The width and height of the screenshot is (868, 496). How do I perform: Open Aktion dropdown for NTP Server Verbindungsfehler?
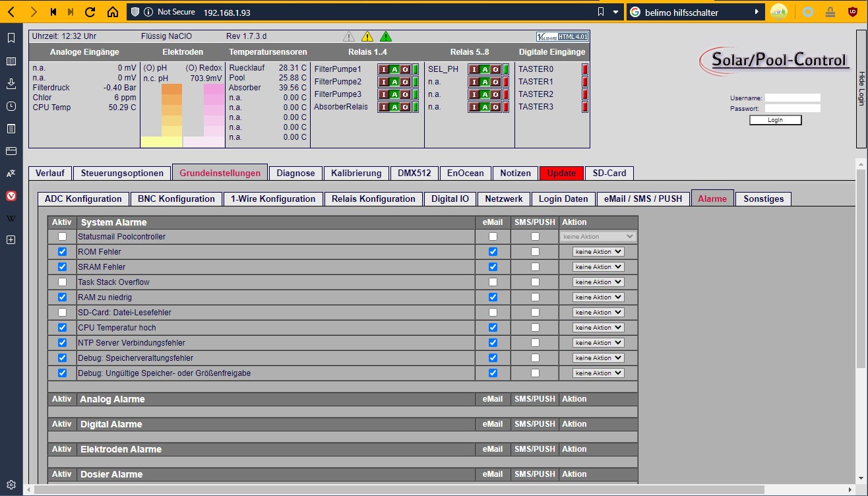[598, 342]
